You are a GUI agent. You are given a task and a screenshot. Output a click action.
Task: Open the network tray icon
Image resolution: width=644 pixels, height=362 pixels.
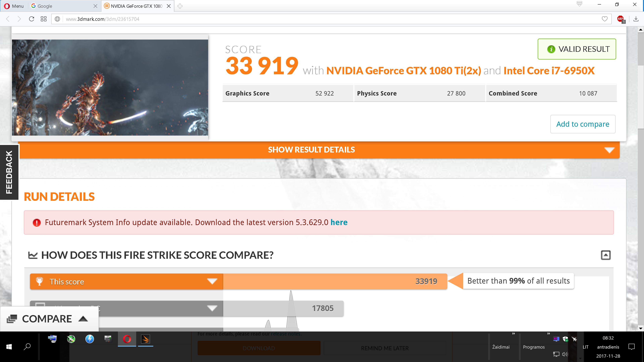tap(556, 354)
